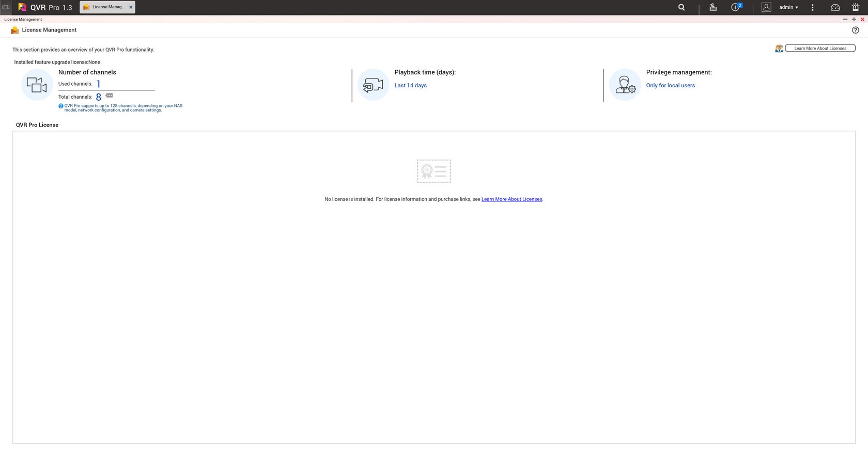View event notifications info icon
The image size is (868, 455).
point(736,7)
